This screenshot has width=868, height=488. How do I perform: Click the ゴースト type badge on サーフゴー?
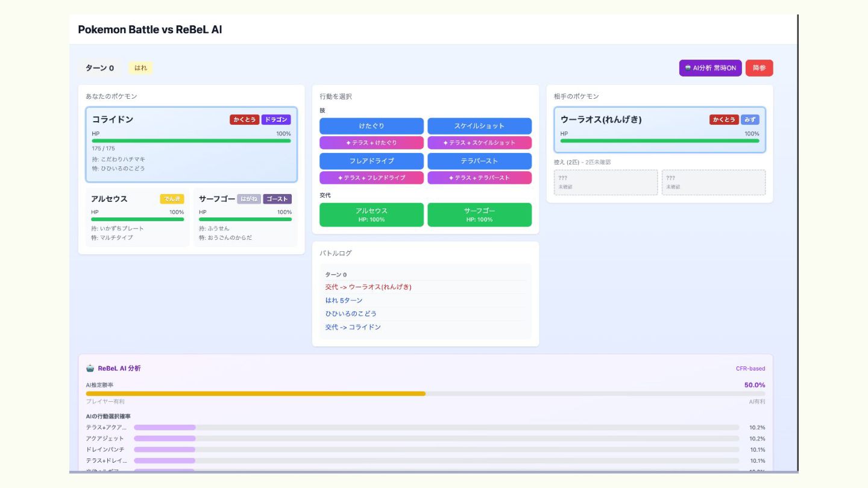(x=277, y=199)
